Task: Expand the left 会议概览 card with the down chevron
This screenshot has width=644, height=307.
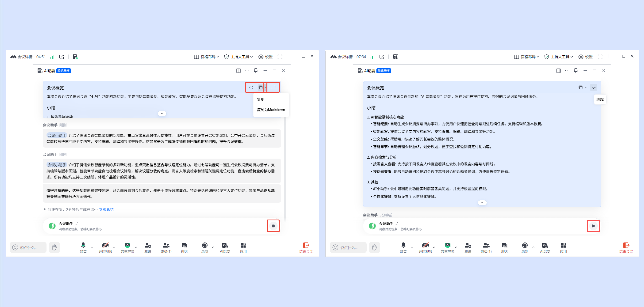Action: (x=162, y=113)
